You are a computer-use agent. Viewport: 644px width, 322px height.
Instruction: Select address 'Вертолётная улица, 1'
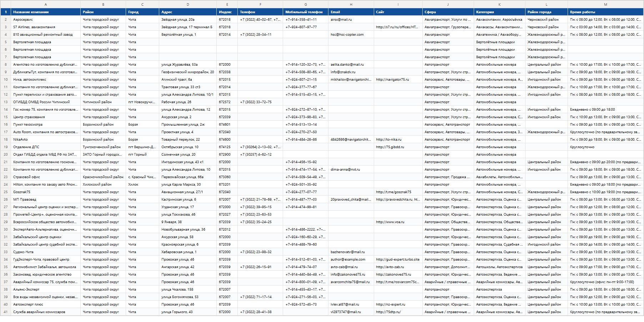(188, 34)
